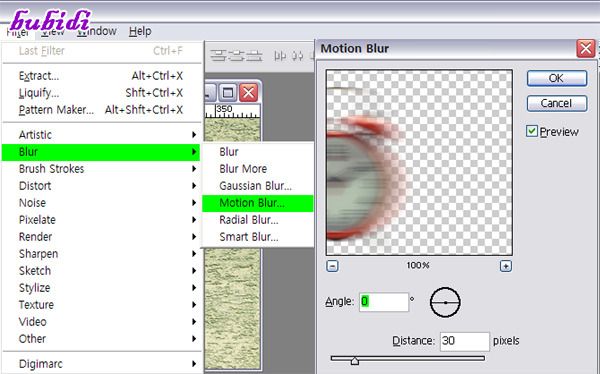Open the Texture filter submenu
The image size is (600, 374).
[x=101, y=305]
